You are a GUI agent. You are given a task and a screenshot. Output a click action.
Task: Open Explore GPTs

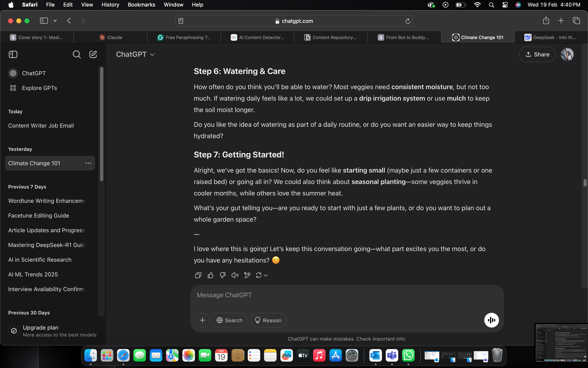(x=50, y=88)
